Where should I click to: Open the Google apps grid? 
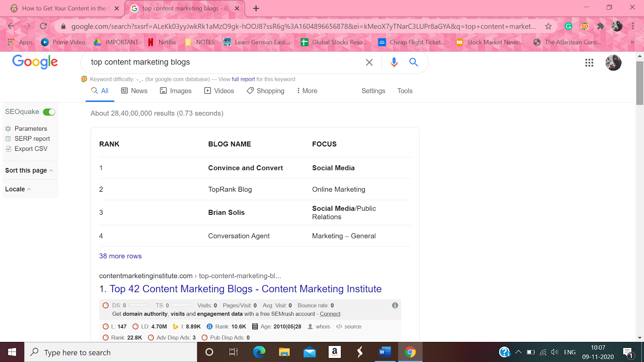(589, 62)
